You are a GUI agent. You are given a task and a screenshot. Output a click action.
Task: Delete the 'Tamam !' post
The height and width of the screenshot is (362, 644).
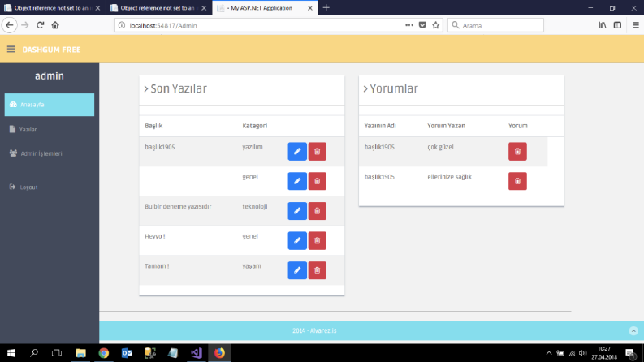coord(317,270)
